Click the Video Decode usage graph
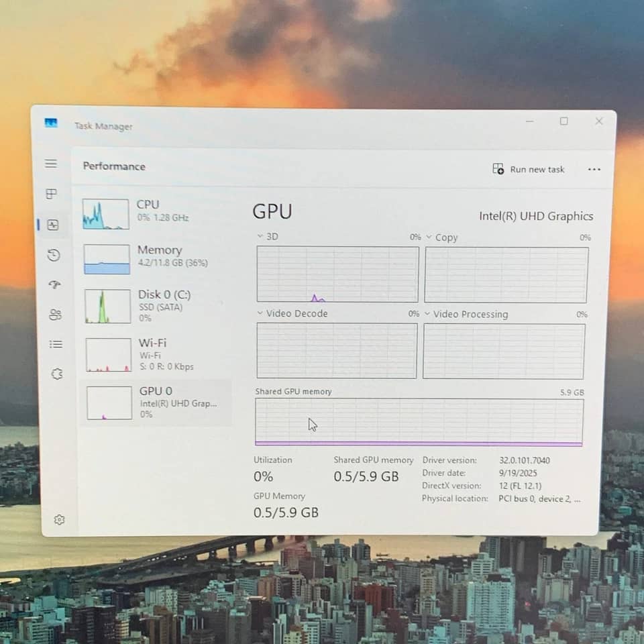 tap(337, 351)
